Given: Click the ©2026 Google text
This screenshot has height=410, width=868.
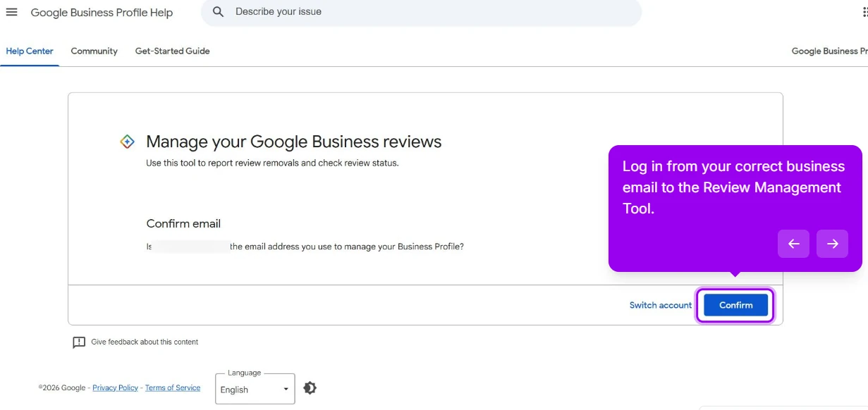Looking at the screenshot, I should click(62, 388).
